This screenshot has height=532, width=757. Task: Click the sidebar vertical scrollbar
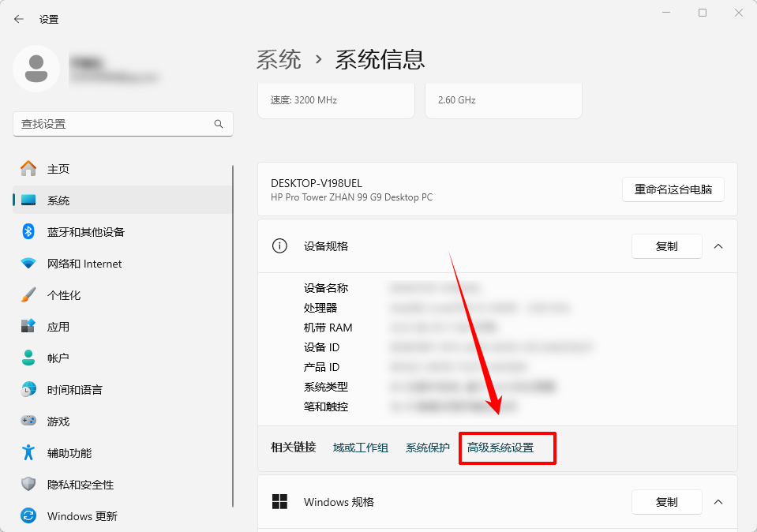click(x=233, y=335)
